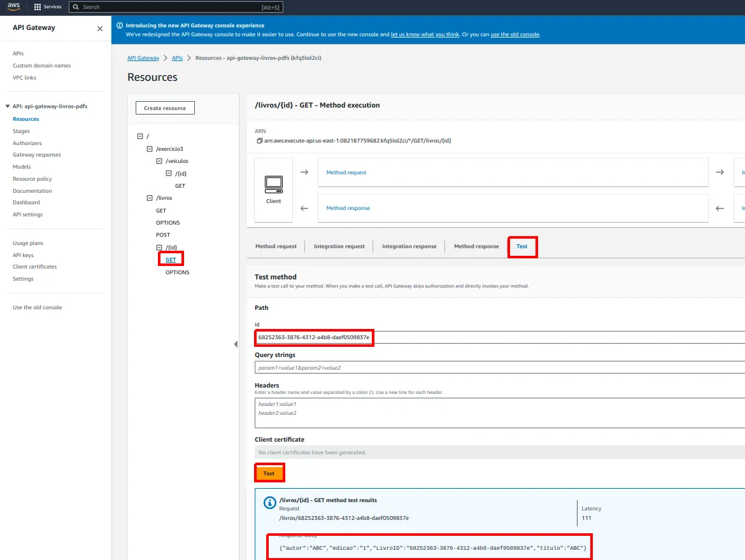Click the id path input field
This screenshot has height=560, width=745.
(x=500, y=337)
